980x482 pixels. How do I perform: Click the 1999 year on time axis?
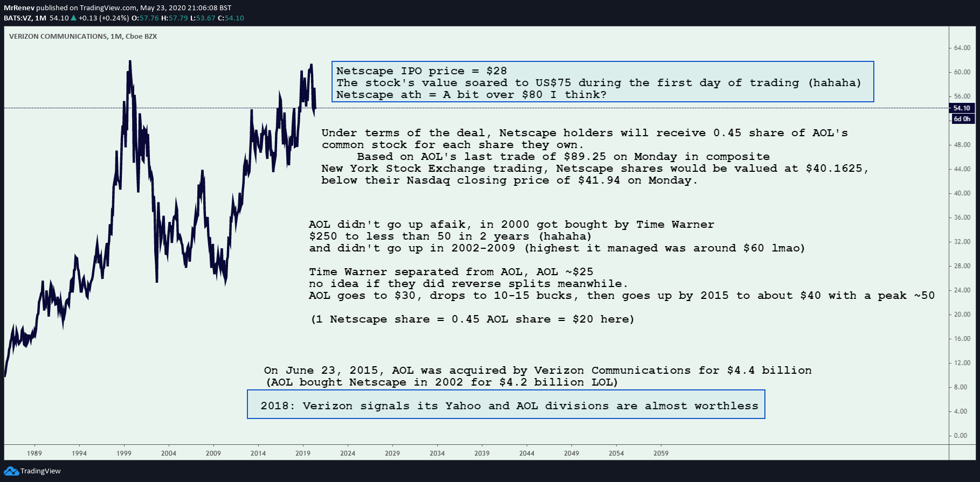click(124, 453)
